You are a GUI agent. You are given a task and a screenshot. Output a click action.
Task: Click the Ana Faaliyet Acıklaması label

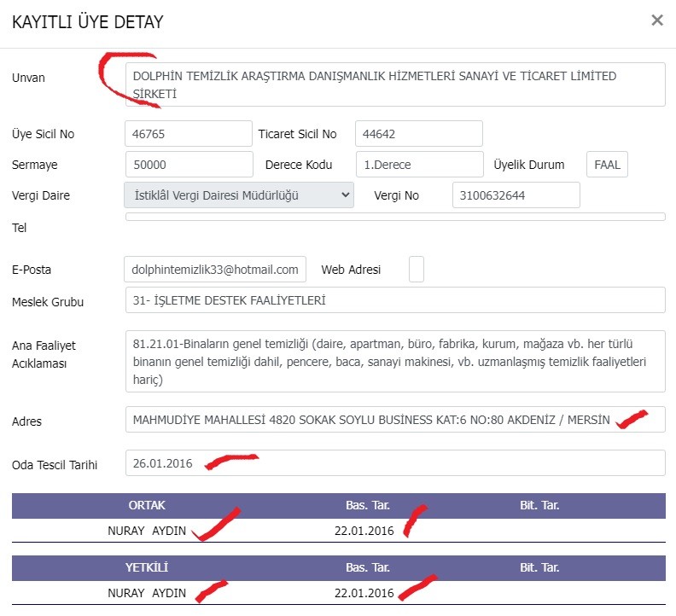(x=44, y=354)
